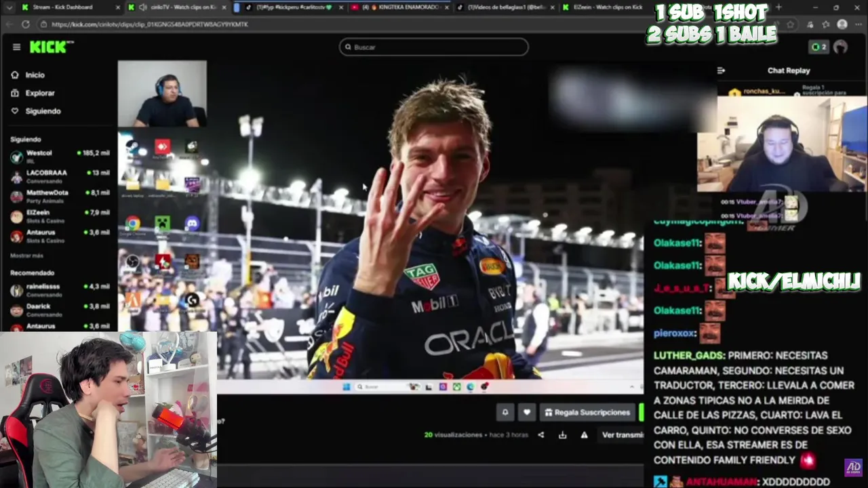The image size is (868, 488).
Task: Open Minecraft creeper icon on embedded desktop
Action: pos(162,224)
